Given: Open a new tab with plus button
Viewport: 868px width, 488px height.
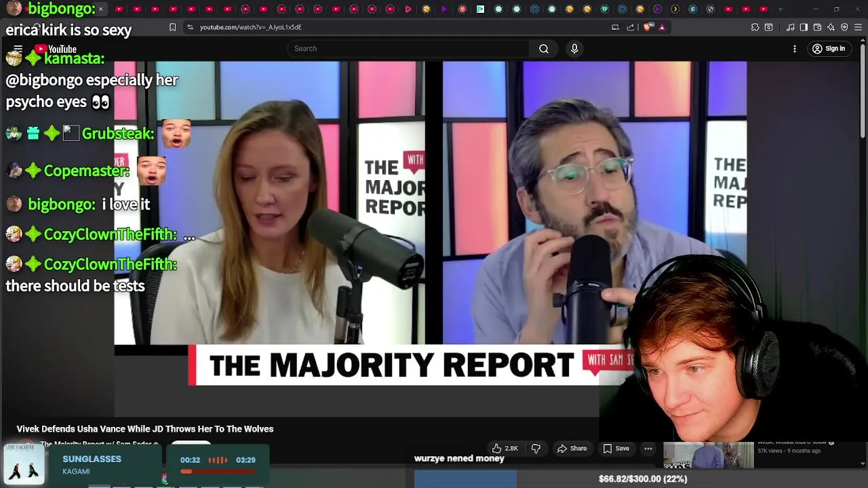Looking at the screenshot, I should click(781, 9).
